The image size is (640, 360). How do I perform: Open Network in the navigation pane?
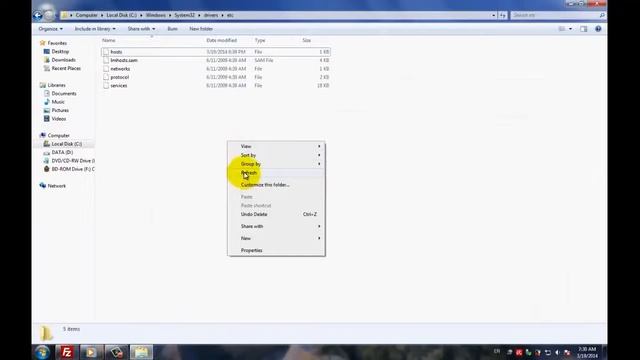click(56, 186)
